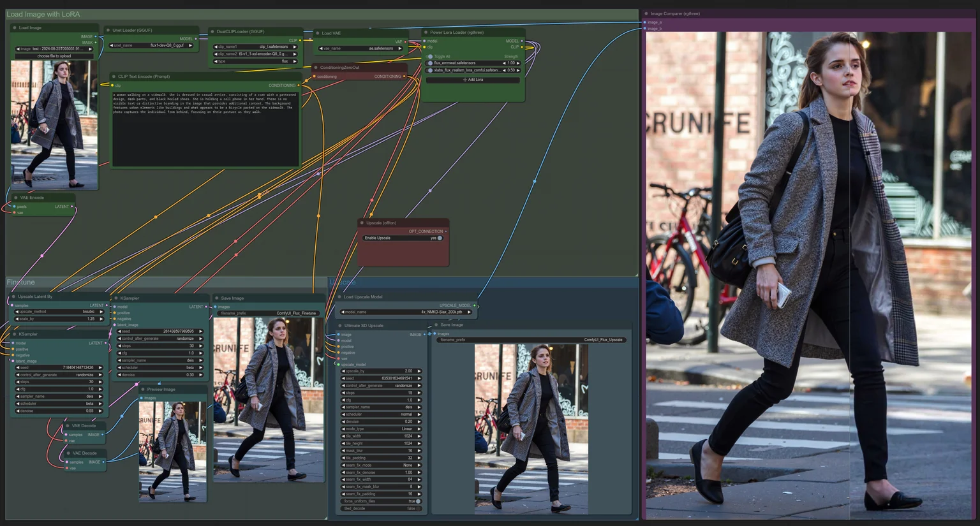The image size is (980, 526).
Task: Click left arrow on steps 15 field
Action: pos(344,393)
